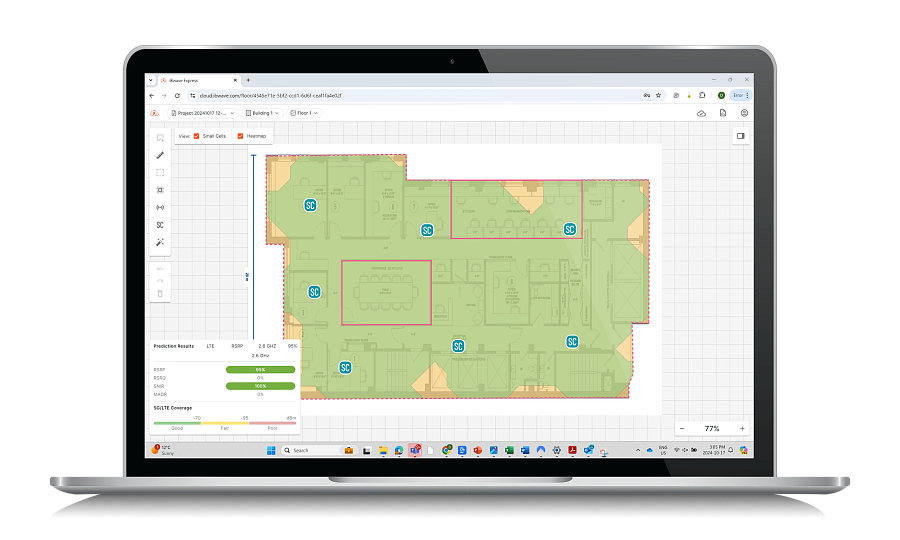Select the iBwave Express browser tab
900x540 pixels.
pos(199,80)
